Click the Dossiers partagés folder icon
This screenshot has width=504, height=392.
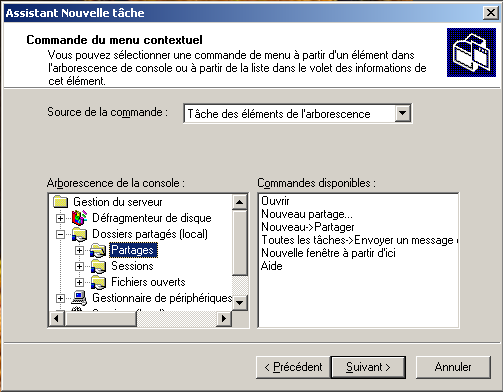(x=79, y=234)
